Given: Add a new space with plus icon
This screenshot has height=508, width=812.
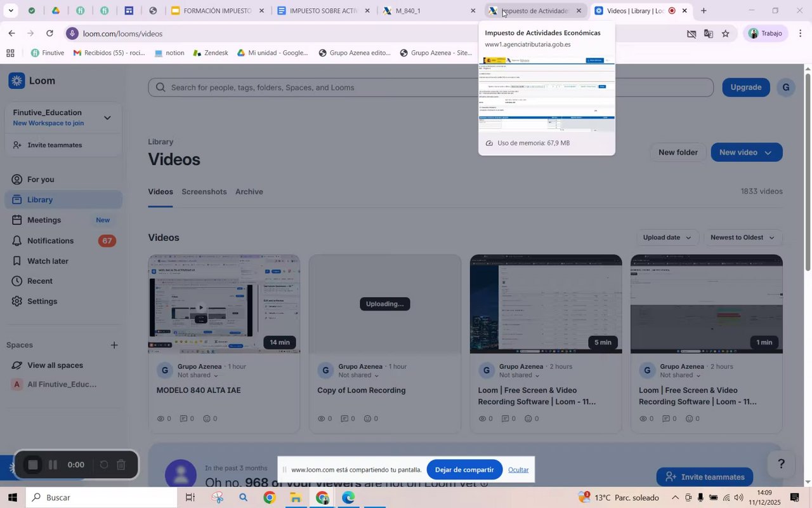Looking at the screenshot, I should point(114,345).
